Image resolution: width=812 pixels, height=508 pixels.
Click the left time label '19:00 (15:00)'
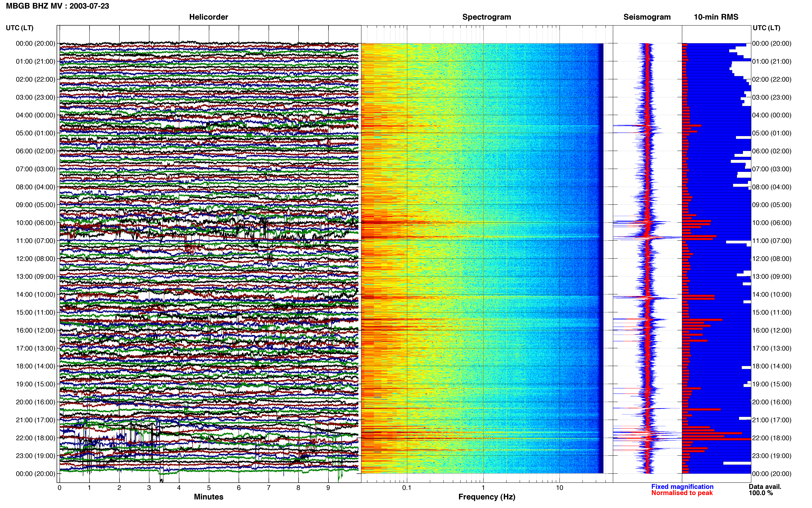[36, 384]
